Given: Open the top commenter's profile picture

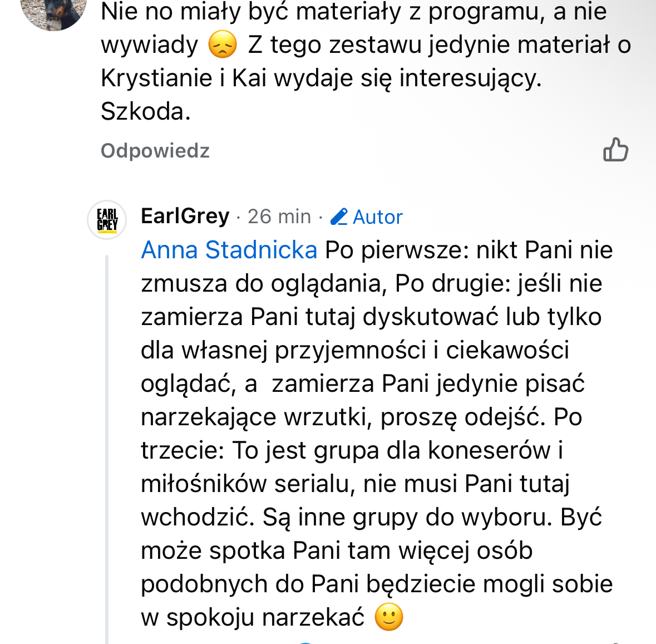Looking at the screenshot, I should coord(54,10).
